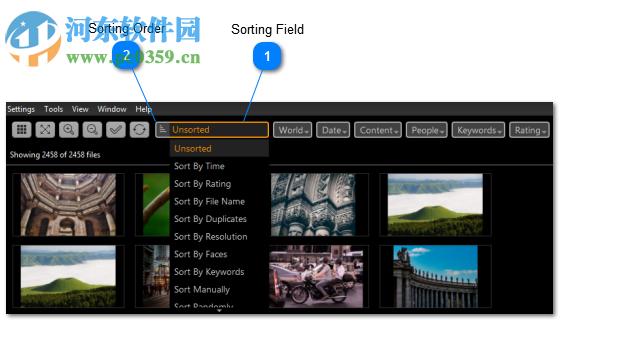
Task: Open the Content filter dropdown
Action: pos(378,130)
